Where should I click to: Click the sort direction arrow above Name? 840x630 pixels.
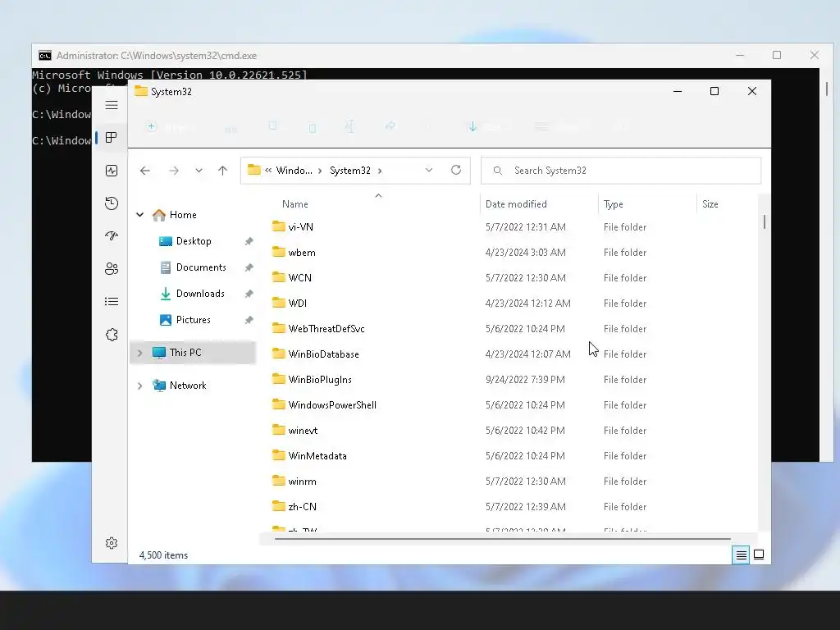click(378, 195)
